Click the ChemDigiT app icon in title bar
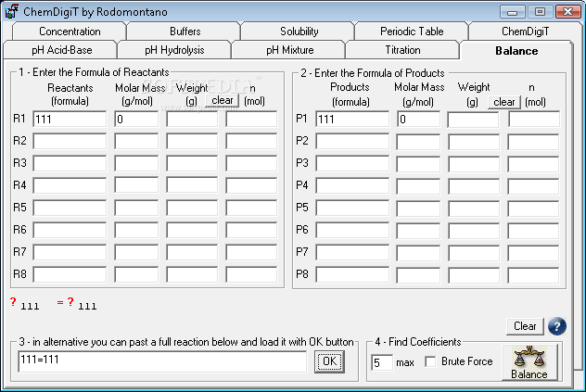Image resolution: width=586 pixels, height=392 pixels. point(11,12)
